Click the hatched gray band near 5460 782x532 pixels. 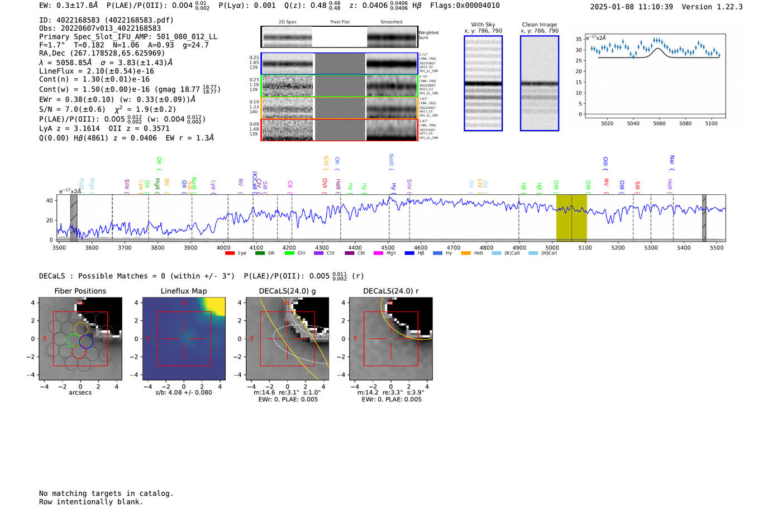coord(704,218)
